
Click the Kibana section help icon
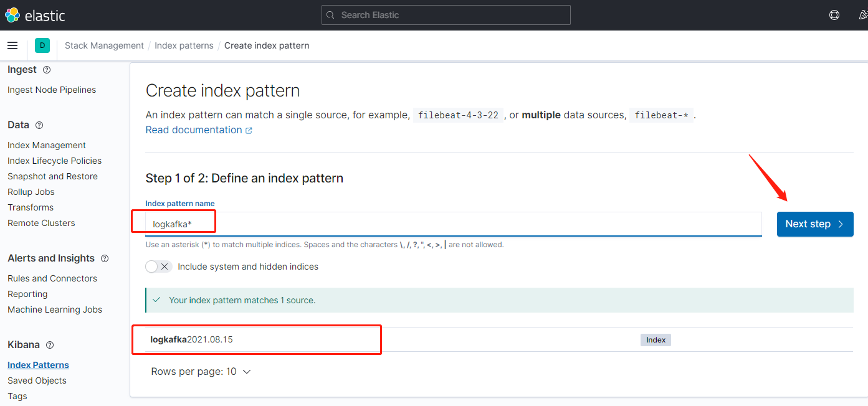[50, 345]
